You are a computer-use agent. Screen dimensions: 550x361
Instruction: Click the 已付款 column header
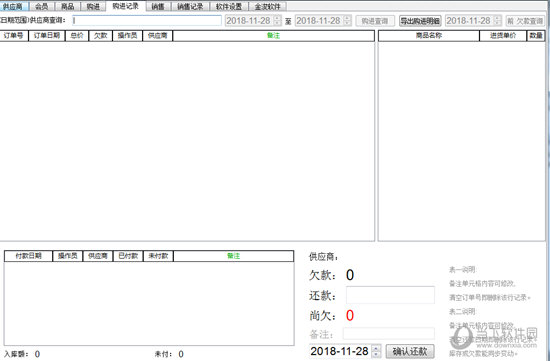128,256
